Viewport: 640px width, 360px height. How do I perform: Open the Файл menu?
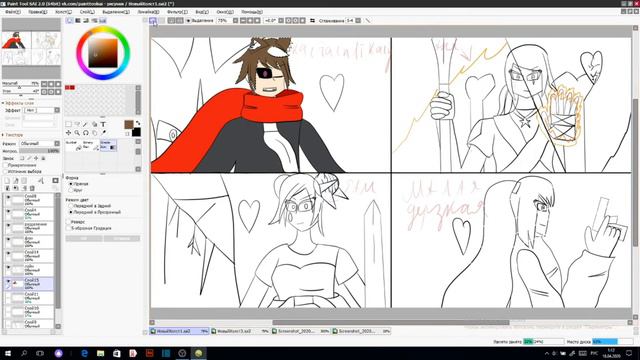(x=13, y=12)
